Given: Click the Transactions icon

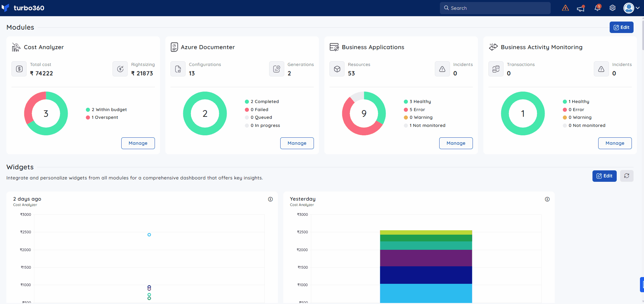Looking at the screenshot, I should 496,69.
